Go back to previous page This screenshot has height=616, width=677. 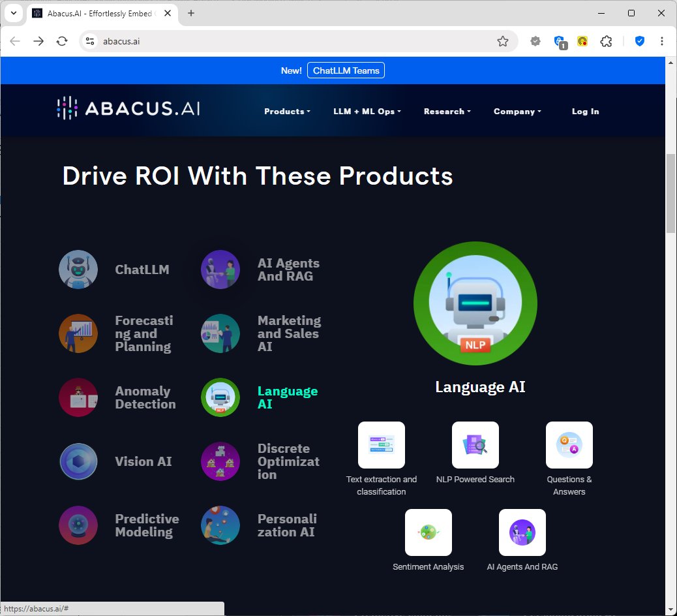pyautogui.click(x=15, y=41)
